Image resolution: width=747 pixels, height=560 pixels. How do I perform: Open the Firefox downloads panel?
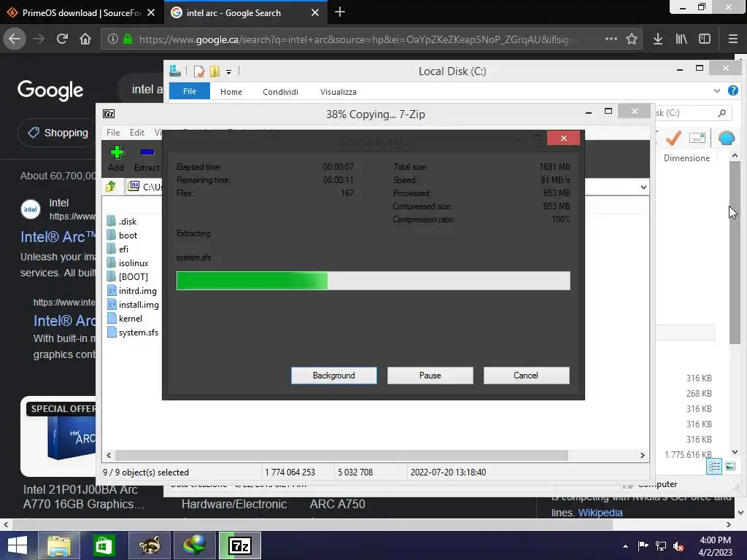click(x=658, y=39)
